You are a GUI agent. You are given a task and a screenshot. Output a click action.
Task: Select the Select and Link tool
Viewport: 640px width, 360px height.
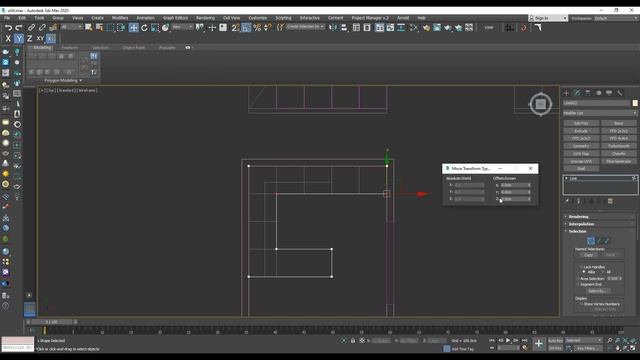31,27
